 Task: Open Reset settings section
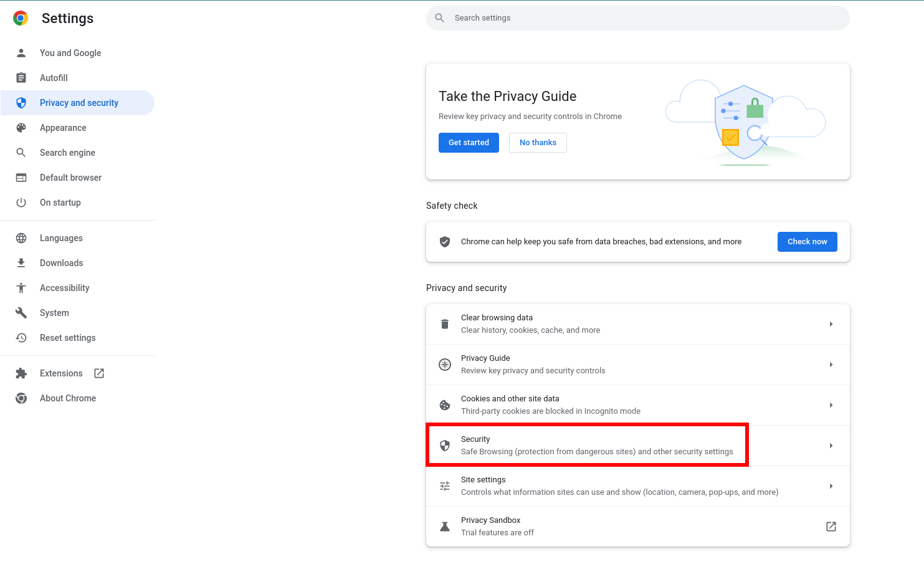[x=77, y=338]
